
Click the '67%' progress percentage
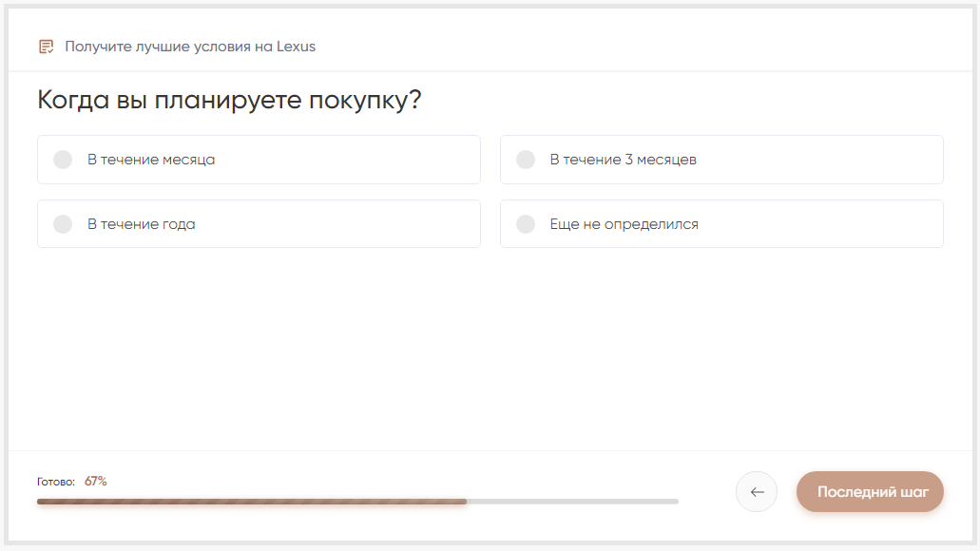click(x=95, y=482)
